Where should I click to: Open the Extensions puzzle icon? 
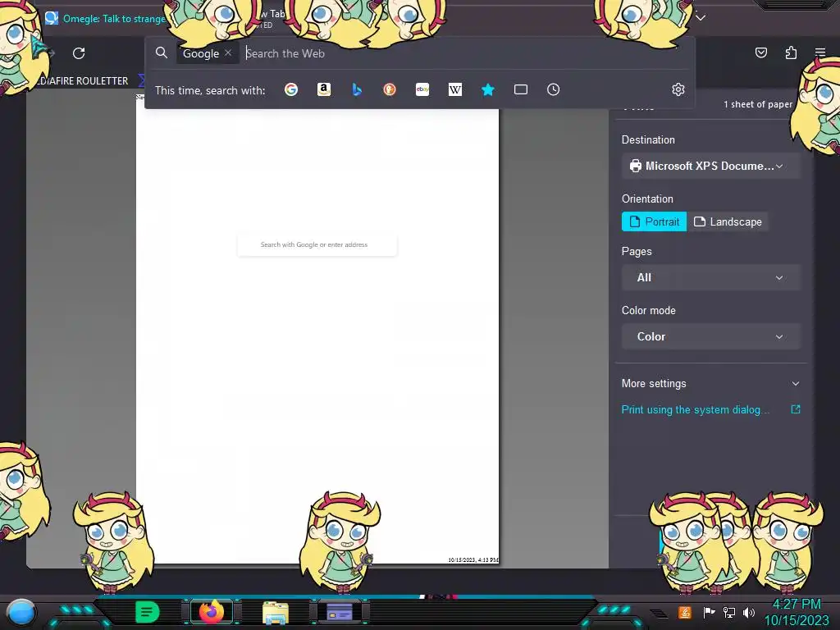(791, 52)
